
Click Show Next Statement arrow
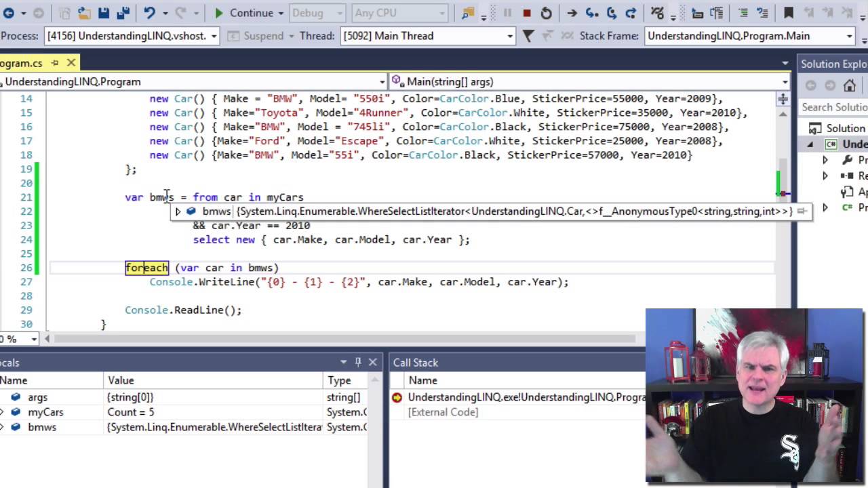(572, 13)
